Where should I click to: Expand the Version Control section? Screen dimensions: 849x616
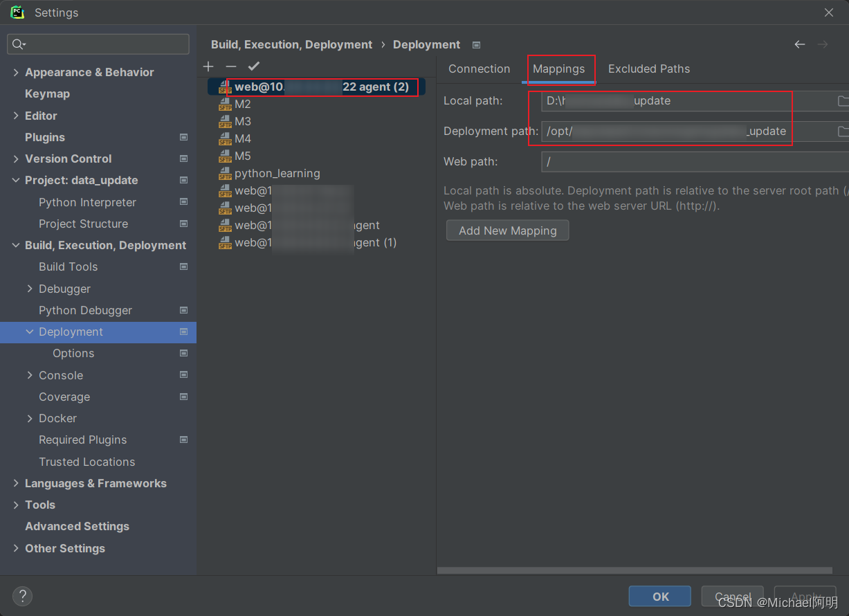point(16,158)
